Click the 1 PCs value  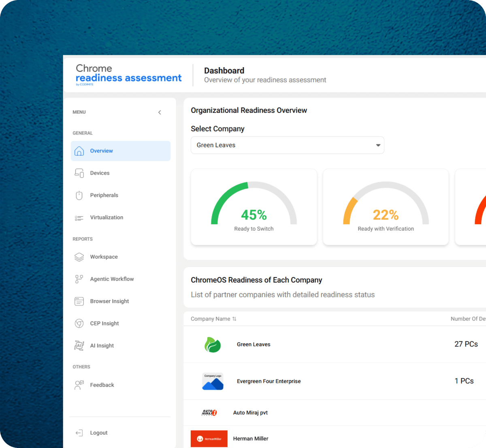pos(464,381)
